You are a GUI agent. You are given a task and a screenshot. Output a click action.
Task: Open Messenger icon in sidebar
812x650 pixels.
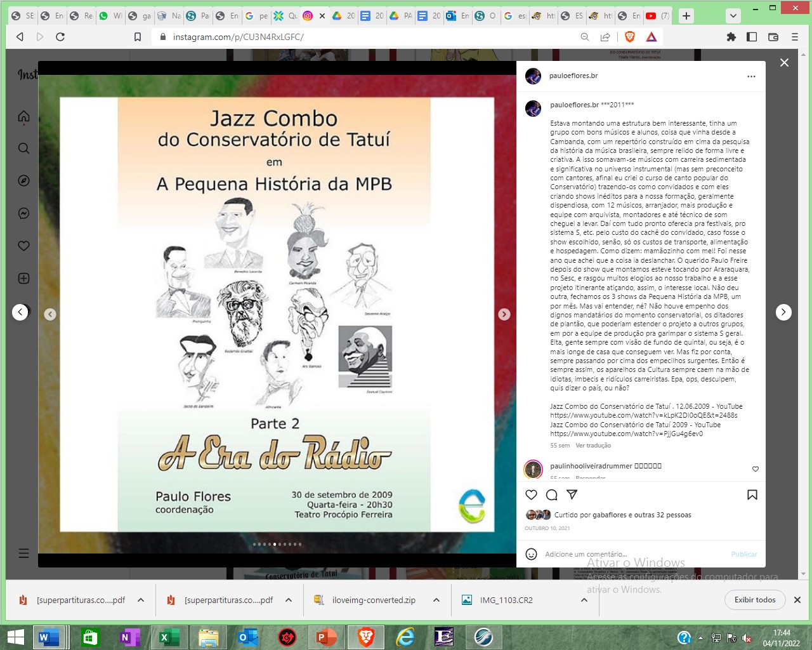24,213
